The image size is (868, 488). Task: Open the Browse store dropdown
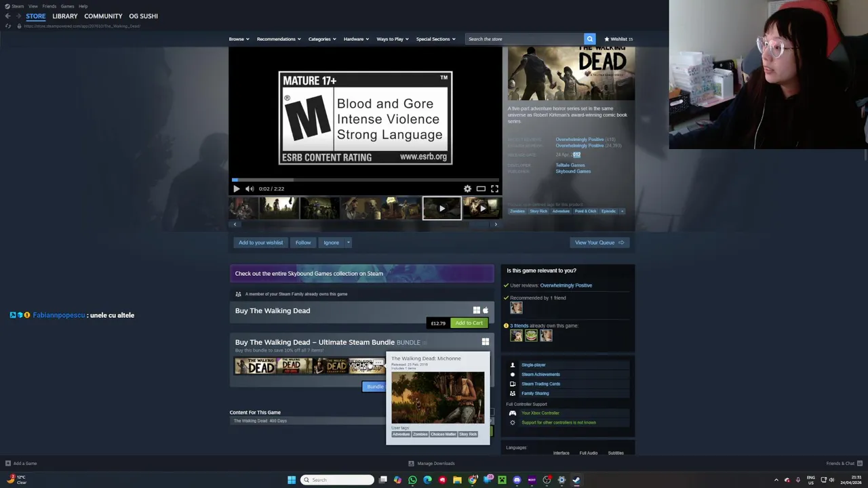pyautogui.click(x=239, y=39)
